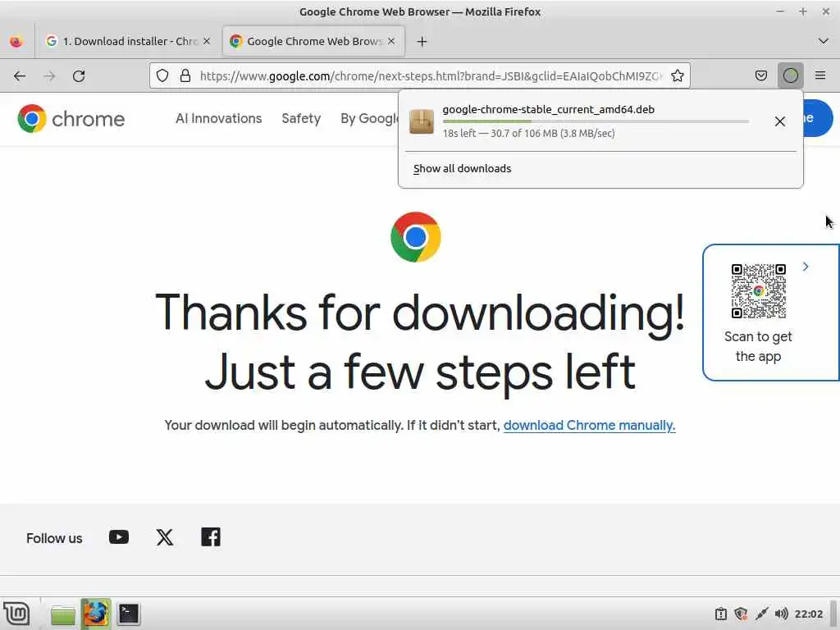Click the download progress bar
The height and width of the screenshot is (630, 840).
pos(596,122)
